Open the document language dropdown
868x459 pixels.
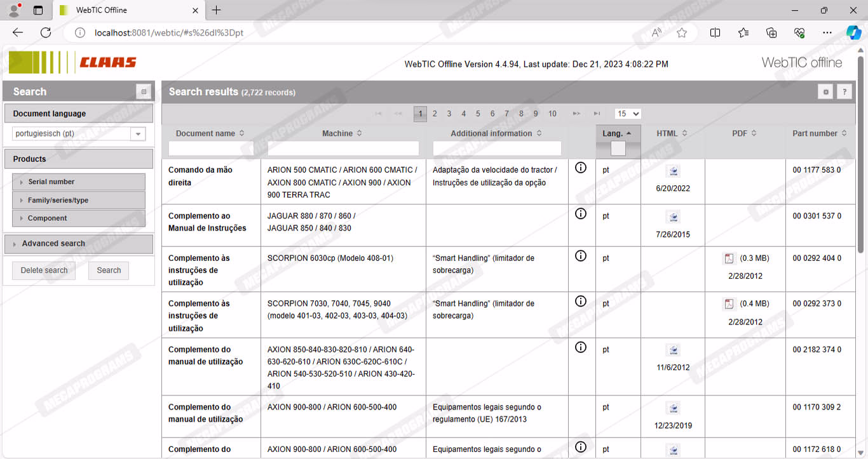click(x=137, y=134)
